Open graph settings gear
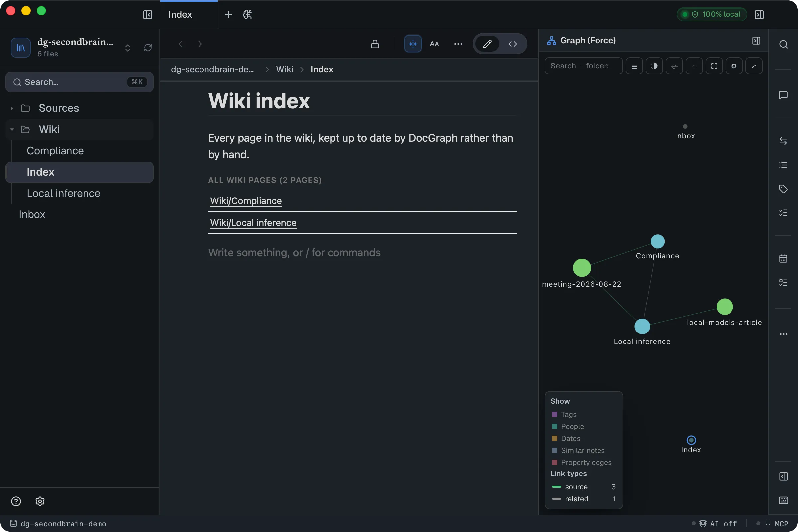Screen dimensions: 798x532 (734, 66)
